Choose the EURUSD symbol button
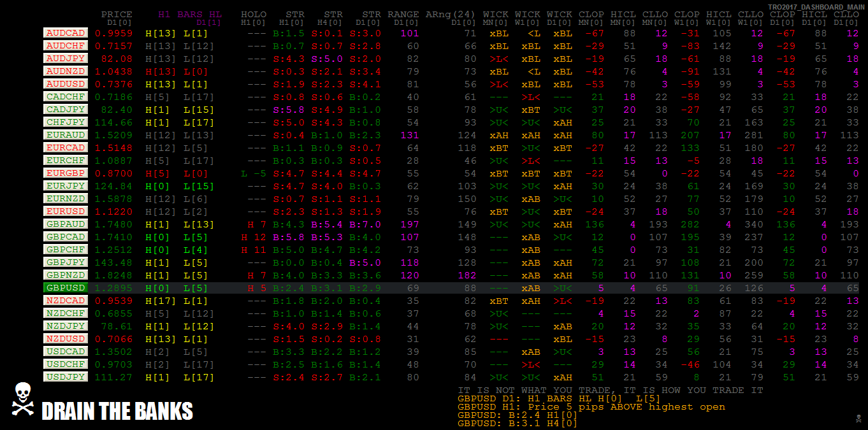 click(66, 211)
